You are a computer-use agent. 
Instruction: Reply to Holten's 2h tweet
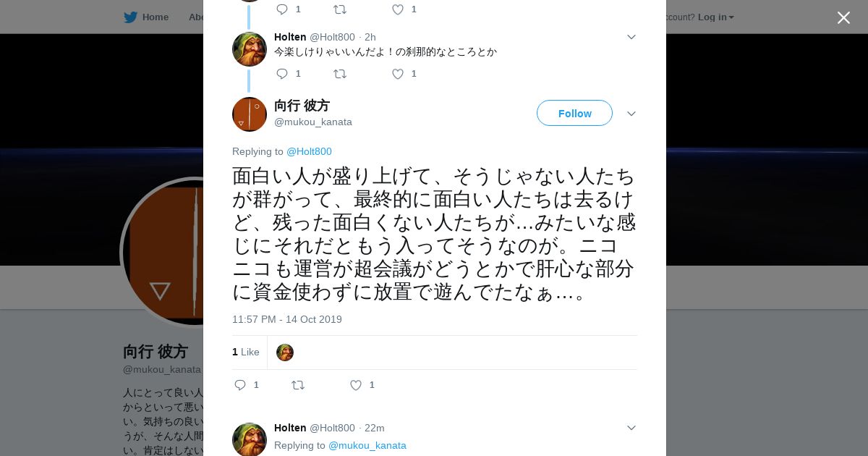click(x=282, y=74)
